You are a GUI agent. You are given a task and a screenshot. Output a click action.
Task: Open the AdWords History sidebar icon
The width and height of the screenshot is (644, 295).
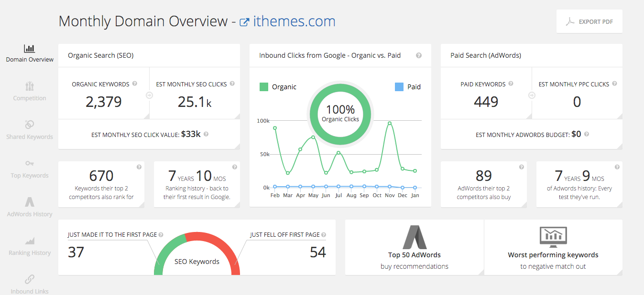coord(30,201)
